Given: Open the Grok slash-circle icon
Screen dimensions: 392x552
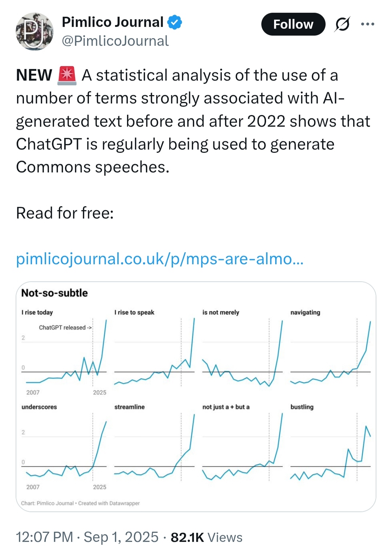Looking at the screenshot, I should click(342, 24).
